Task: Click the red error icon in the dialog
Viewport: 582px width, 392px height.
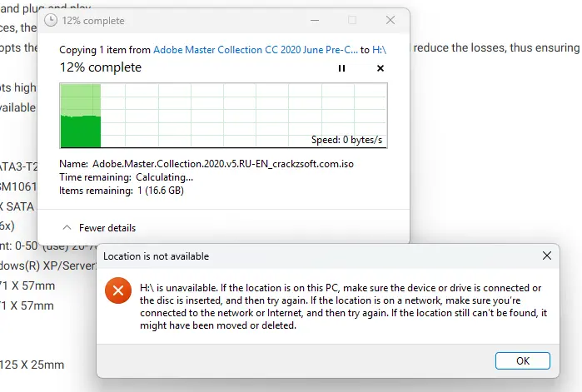Action: tap(118, 290)
